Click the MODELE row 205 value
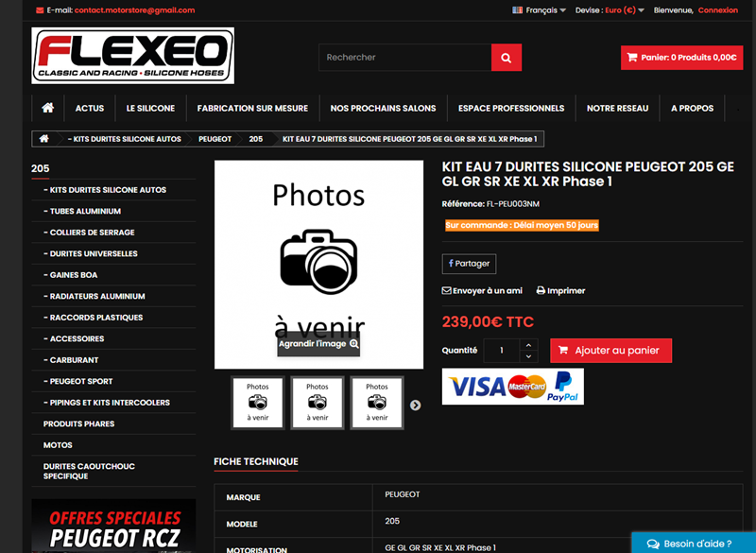The width and height of the screenshot is (756, 553). [x=392, y=521]
